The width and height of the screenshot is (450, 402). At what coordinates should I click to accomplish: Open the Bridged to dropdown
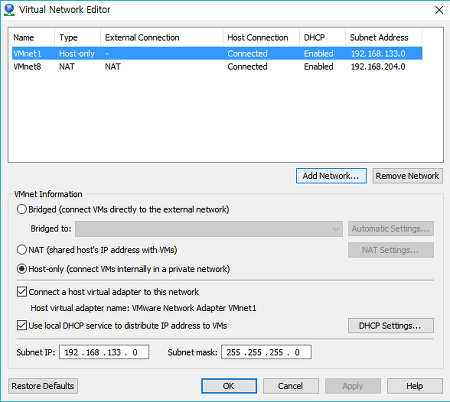(x=209, y=229)
